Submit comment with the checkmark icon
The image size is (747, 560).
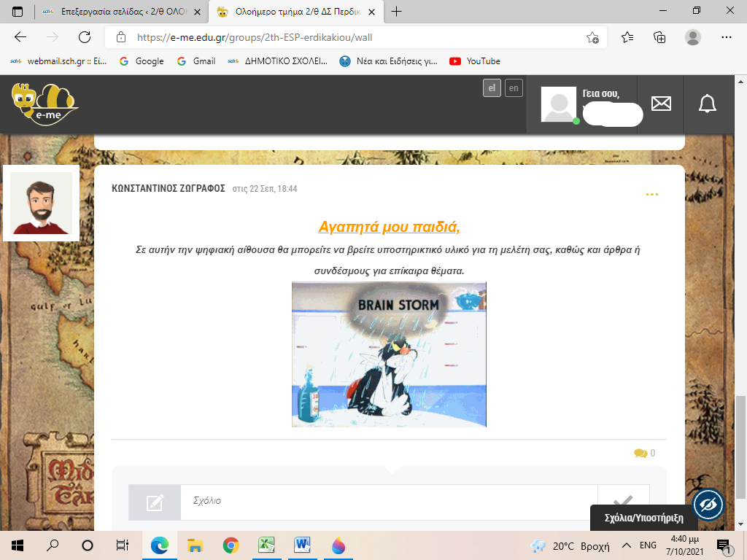623,502
